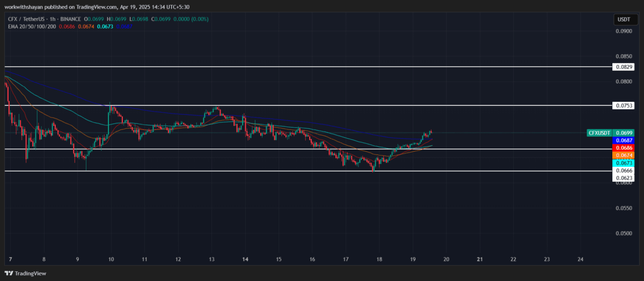Viewport: 644px width, 281px height.
Task: Click date label 24 on time axis
Action: tap(580, 259)
